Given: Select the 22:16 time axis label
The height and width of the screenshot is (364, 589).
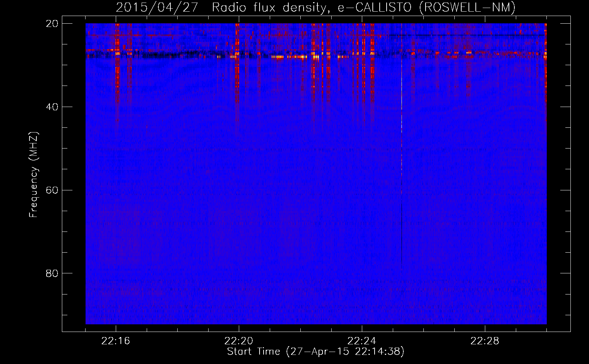Looking at the screenshot, I should coord(116,341).
